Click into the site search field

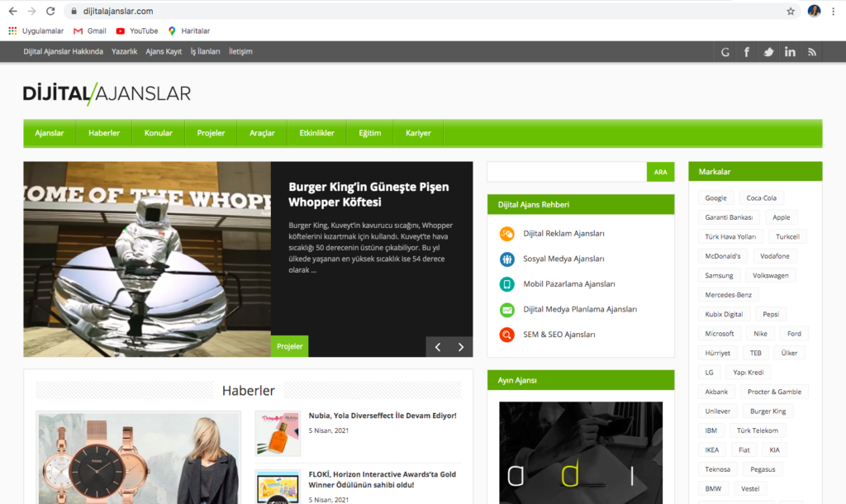[x=567, y=172]
